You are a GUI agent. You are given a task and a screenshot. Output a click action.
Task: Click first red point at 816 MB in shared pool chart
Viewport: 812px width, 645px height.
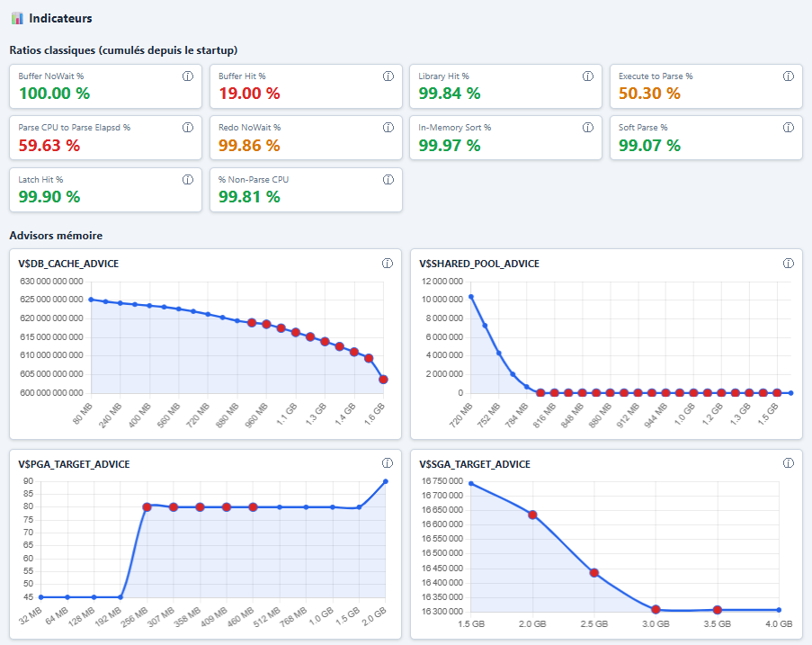pos(540,393)
